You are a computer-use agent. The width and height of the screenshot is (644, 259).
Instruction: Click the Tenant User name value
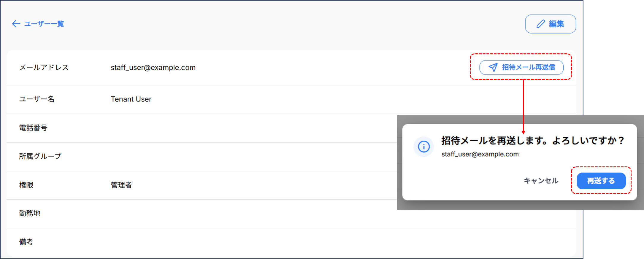point(131,99)
